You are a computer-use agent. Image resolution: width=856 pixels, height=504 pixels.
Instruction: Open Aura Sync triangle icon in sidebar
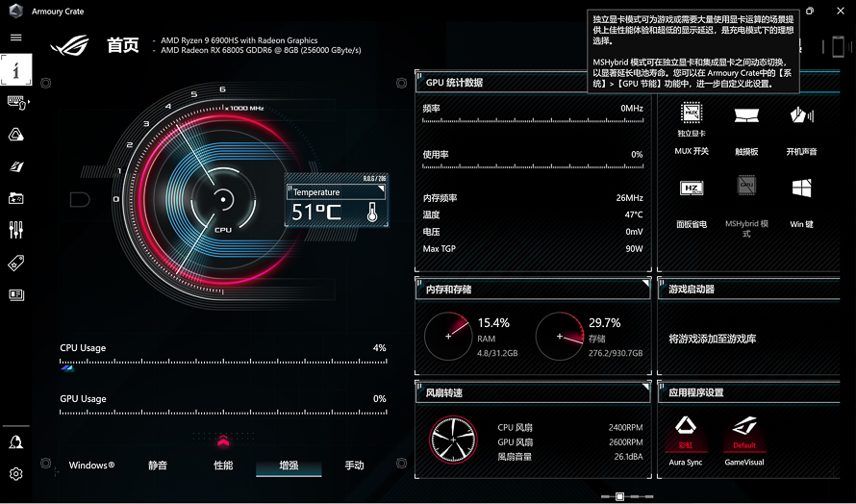(15, 135)
